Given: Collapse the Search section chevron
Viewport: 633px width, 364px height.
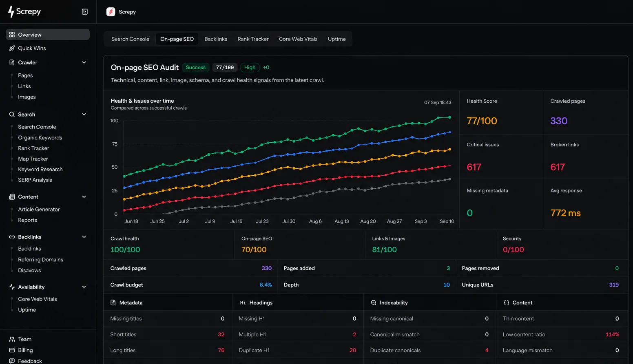Looking at the screenshot, I should click(84, 115).
